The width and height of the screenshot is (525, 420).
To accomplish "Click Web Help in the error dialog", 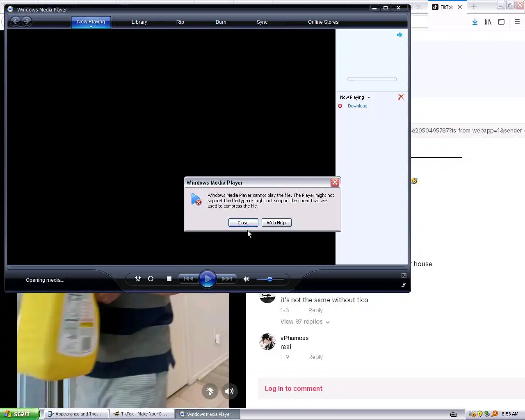I will (276, 223).
